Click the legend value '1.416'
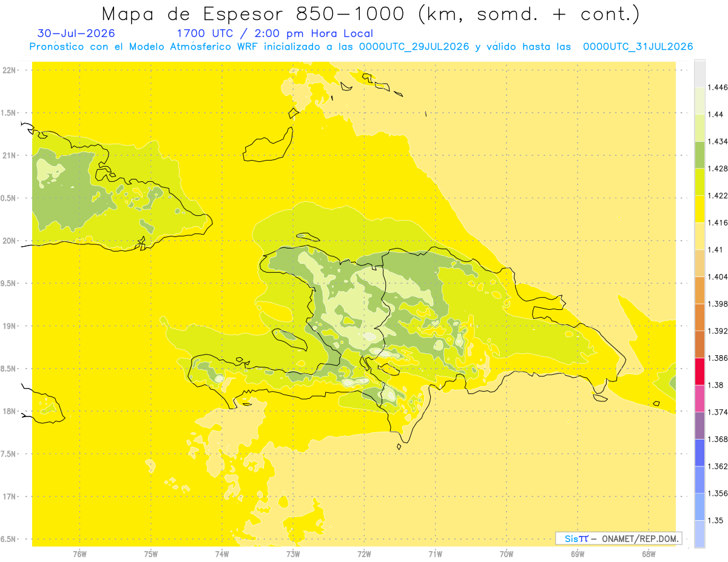Image resolution: width=728 pixels, height=562 pixels. point(718,222)
